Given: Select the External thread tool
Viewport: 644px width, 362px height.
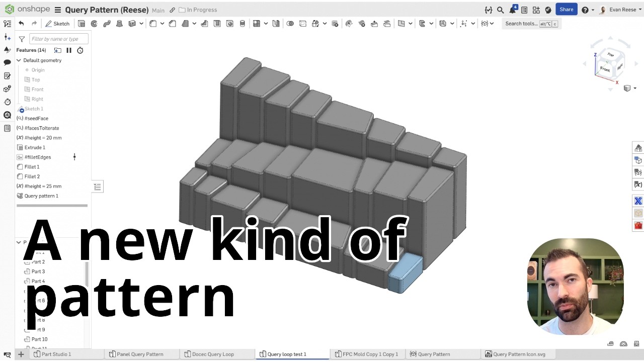Looking at the screenshot, I should (x=243, y=24).
